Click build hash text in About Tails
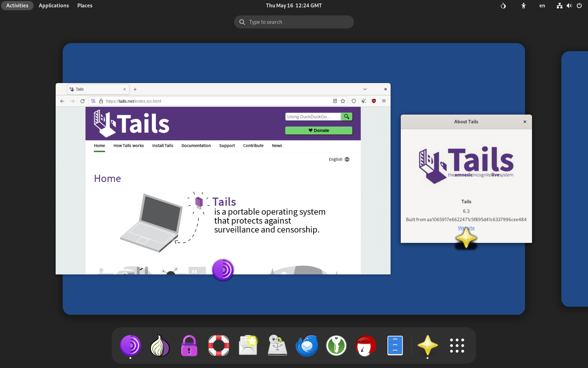This screenshot has height=368, width=588. click(x=466, y=220)
